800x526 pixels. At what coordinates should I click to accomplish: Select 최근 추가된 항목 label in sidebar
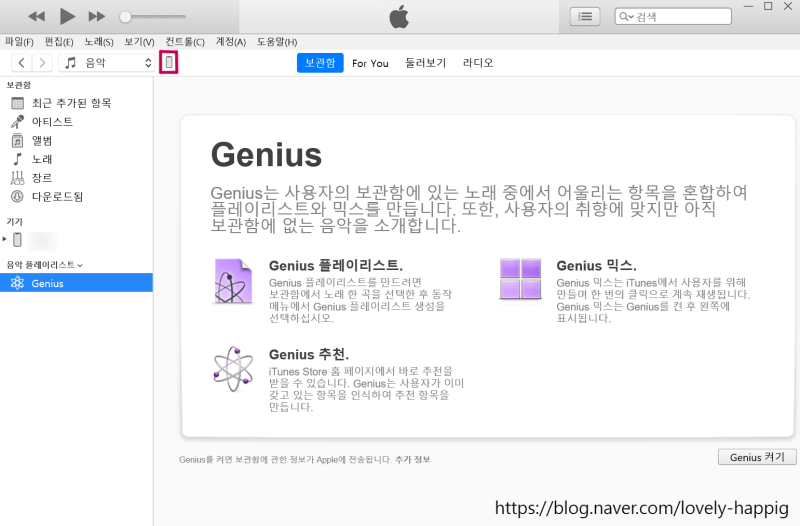coord(71,103)
